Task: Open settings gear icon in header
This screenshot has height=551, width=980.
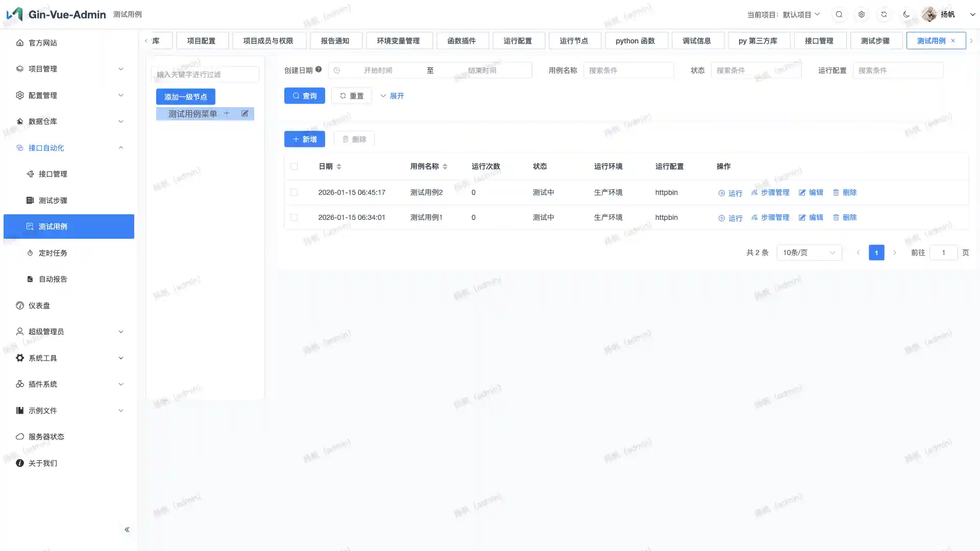Action: tap(862, 14)
